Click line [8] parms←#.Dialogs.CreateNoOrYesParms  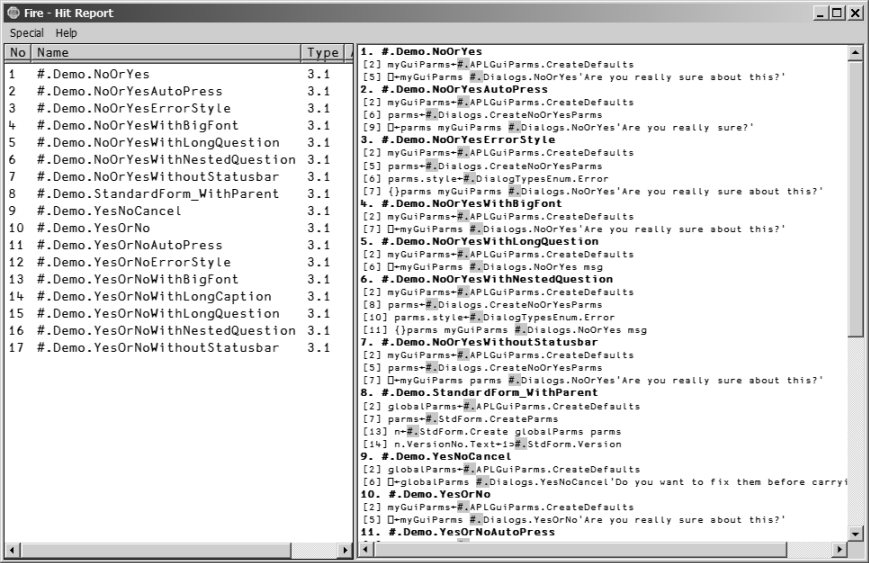pos(482,305)
